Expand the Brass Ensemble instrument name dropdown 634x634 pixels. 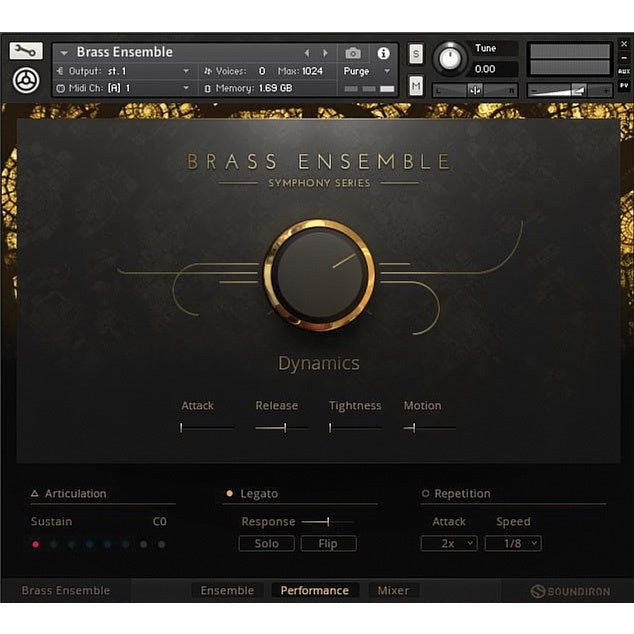pos(64,53)
